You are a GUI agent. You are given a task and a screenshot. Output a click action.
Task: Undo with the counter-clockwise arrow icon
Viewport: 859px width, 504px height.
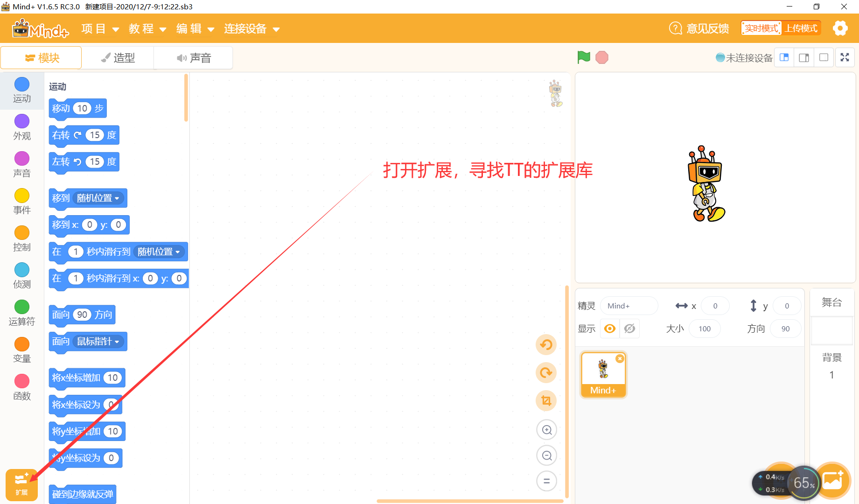click(x=546, y=345)
